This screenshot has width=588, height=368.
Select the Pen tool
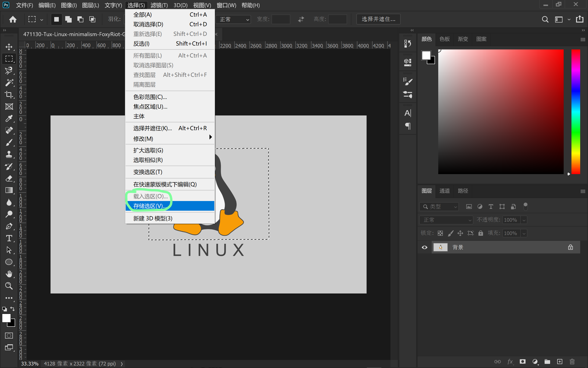coord(9,226)
